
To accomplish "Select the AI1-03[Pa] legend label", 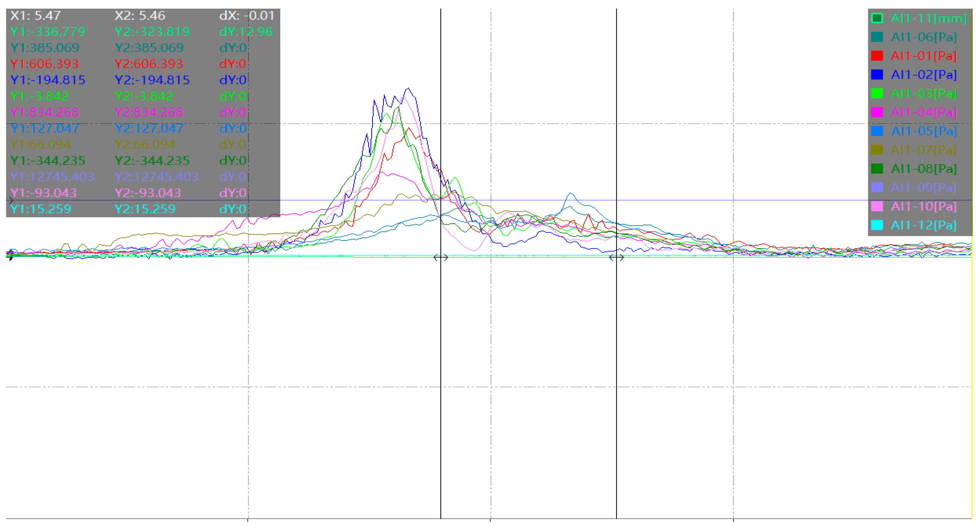I will pos(923,93).
